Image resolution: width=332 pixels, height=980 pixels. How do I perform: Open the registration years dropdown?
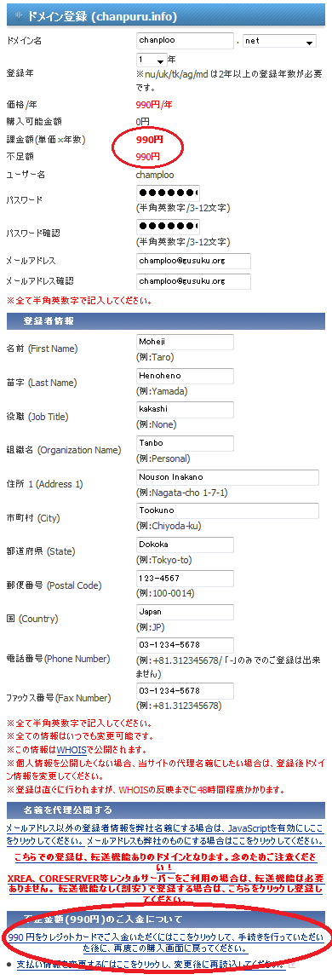152,60
